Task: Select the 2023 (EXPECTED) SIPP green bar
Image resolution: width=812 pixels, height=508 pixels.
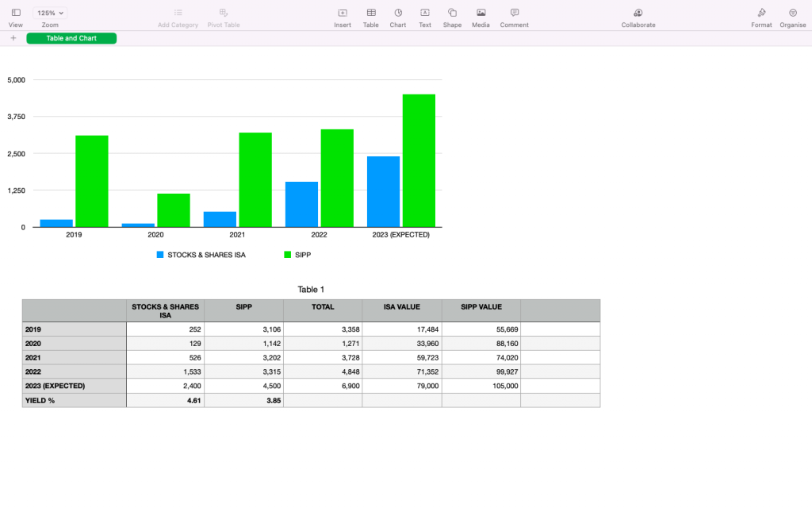Action: [x=419, y=160]
